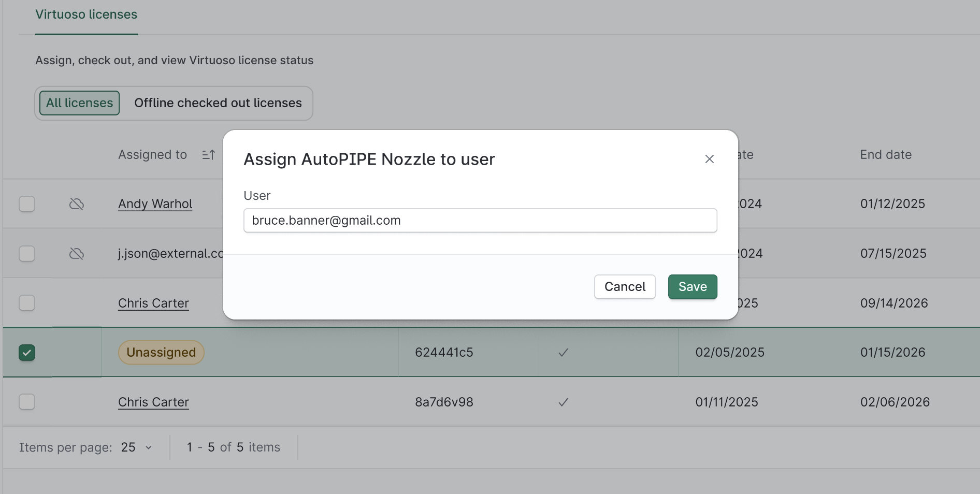Click the offline cloud icon for Andy Warhol

click(x=77, y=204)
